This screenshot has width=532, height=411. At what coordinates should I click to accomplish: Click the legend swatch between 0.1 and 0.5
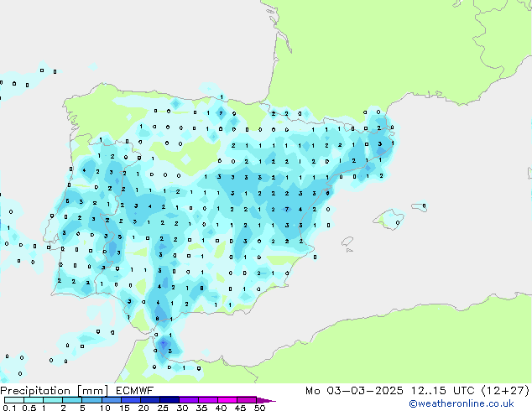(14, 400)
